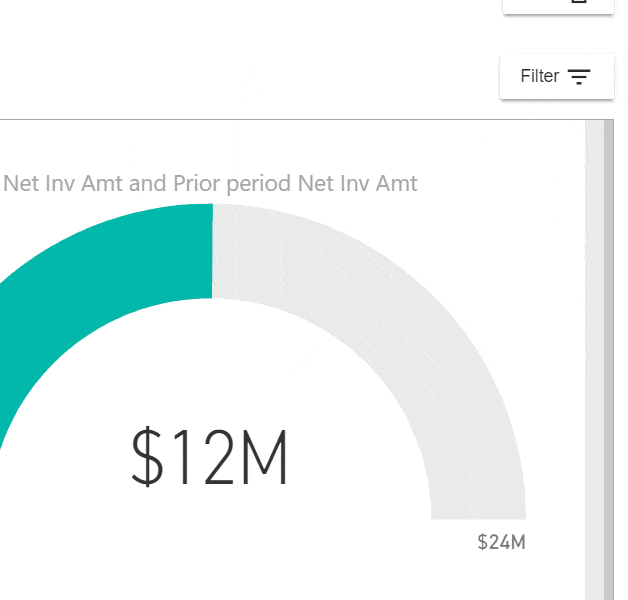Click the gray arc end above $24M
Screen dimensions: 628x600
(478, 505)
